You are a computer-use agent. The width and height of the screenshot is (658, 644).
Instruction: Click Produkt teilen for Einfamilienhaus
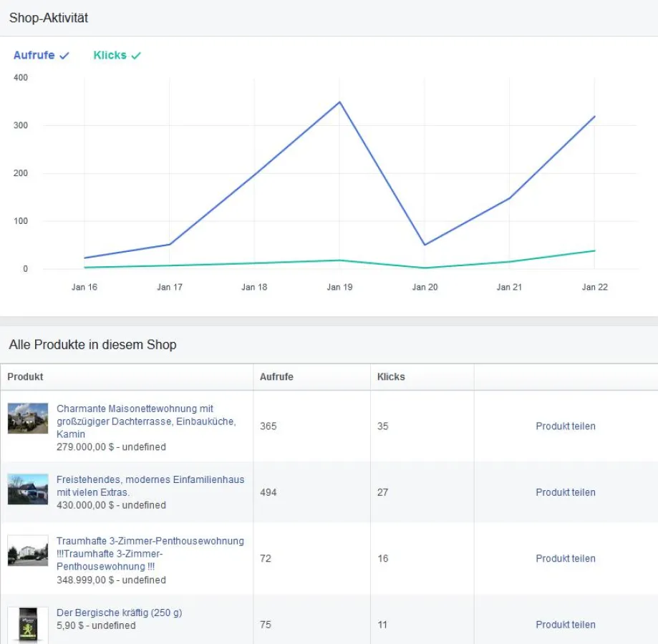(x=565, y=492)
